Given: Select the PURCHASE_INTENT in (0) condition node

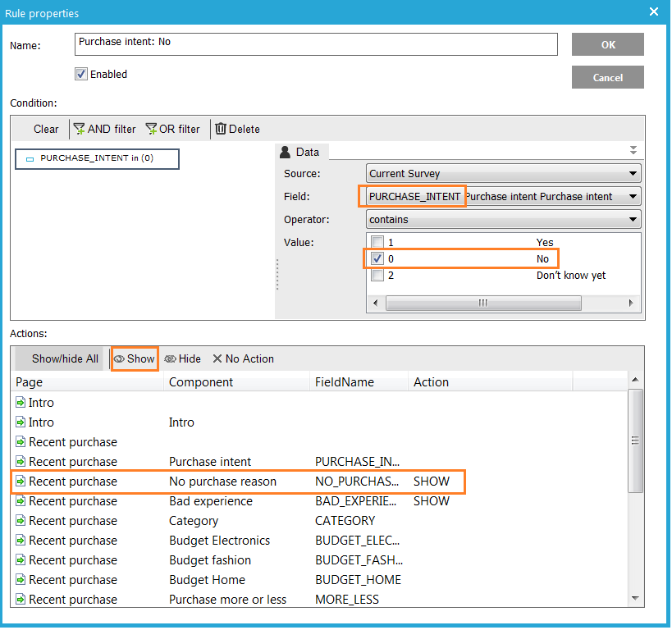Looking at the screenshot, I should tap(97, 158).
